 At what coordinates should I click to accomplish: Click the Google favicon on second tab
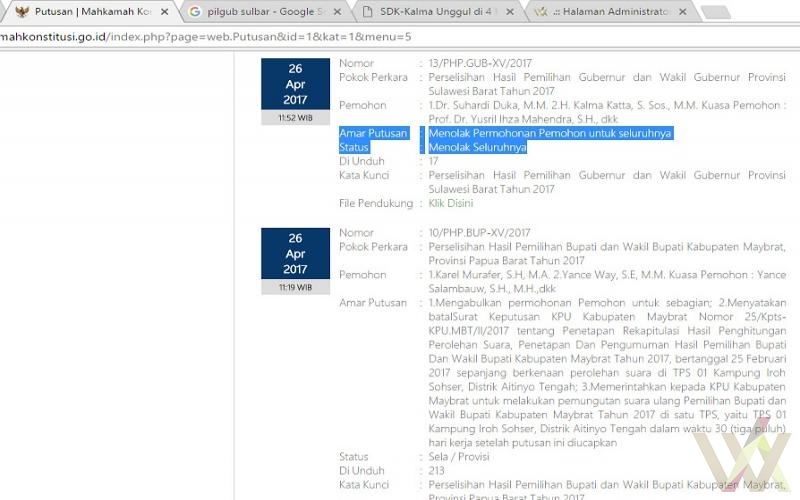pos(195,12)
